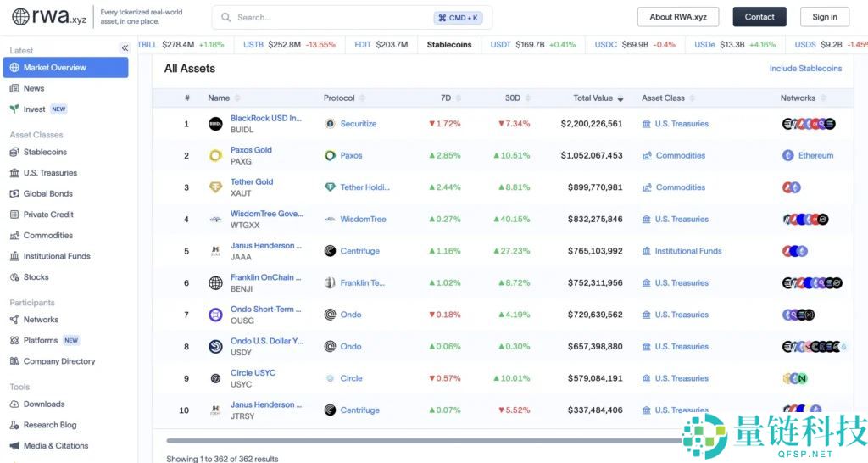This screenshot has height=463, width=868.
Task: Click the Contact button
Action: (x=759, y=17)
